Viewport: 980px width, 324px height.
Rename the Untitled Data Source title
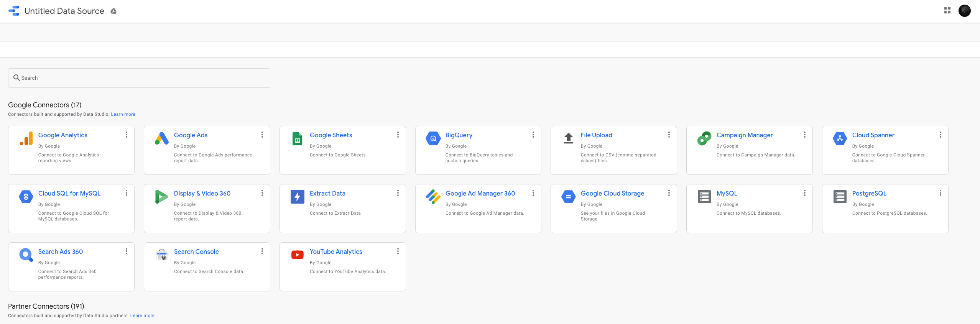[x=64, y=11]
